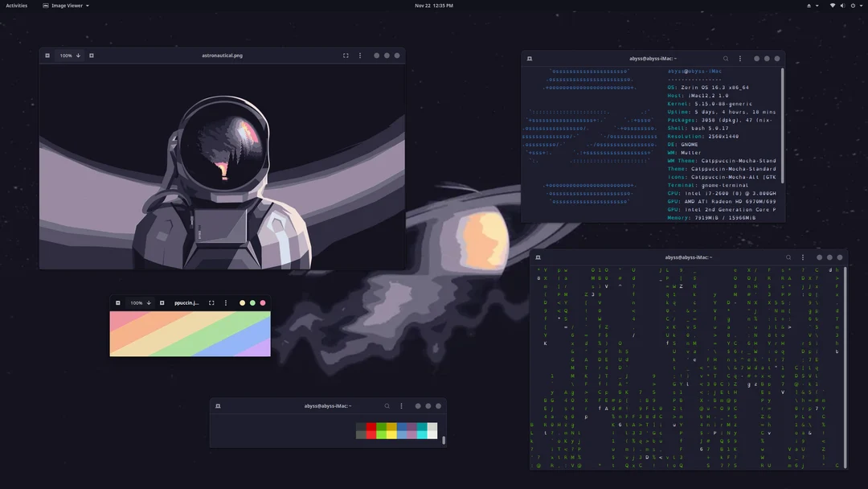
Task: Open the three-dot menu in the neofetch terminal
Action: [739, 58]
